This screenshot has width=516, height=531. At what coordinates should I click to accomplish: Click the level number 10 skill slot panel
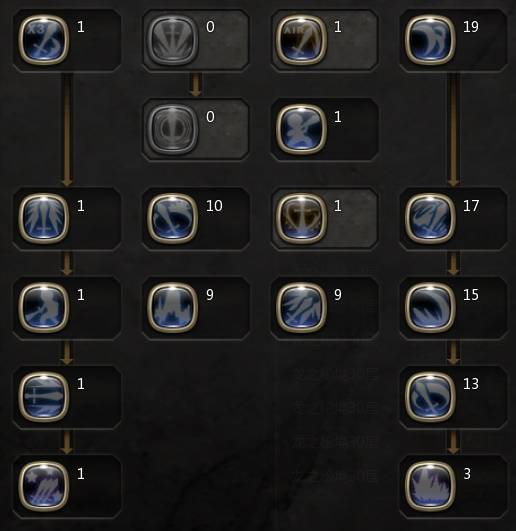click(196, 218)
